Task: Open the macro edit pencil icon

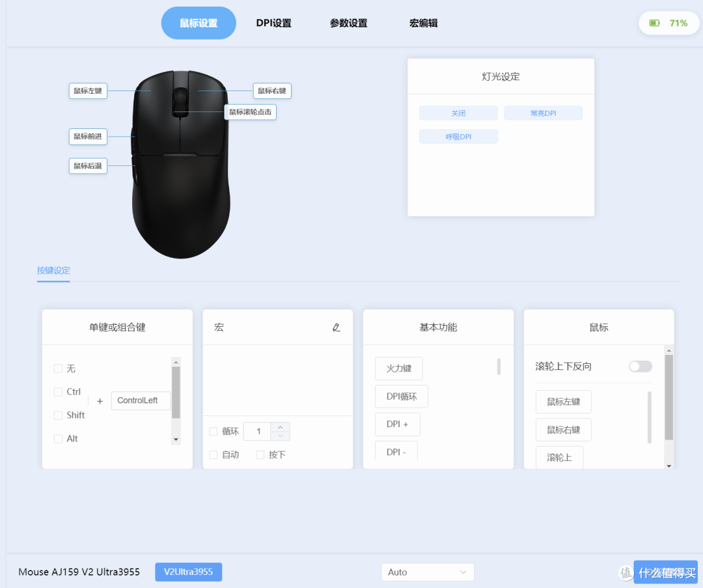Action: tap(337, 328)
